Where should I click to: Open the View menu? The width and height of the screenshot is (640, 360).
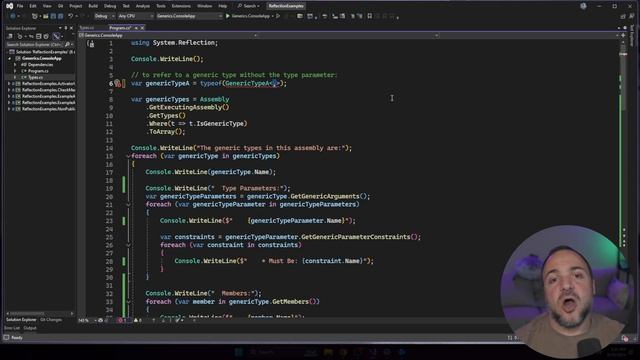tap(47, 6)
